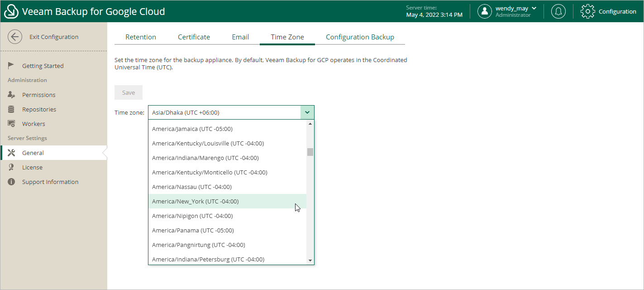This screenshot has width=644, height=290.
Task: Select America/Indiana/Petersburg time zone
Action: click(227, 259)
